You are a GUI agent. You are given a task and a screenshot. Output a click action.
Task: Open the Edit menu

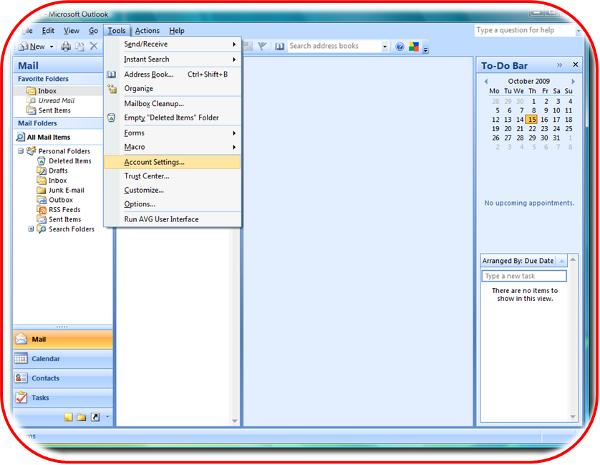click(x=48, y=31)
